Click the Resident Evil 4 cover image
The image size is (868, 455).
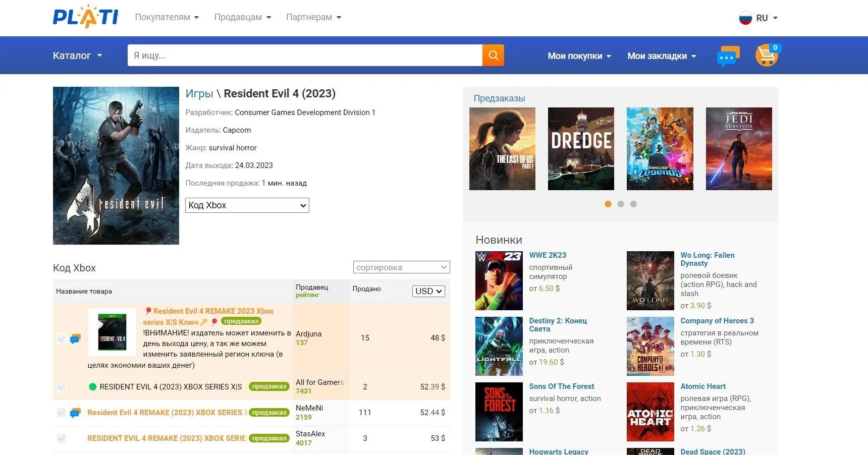click(x=116, y=165)
